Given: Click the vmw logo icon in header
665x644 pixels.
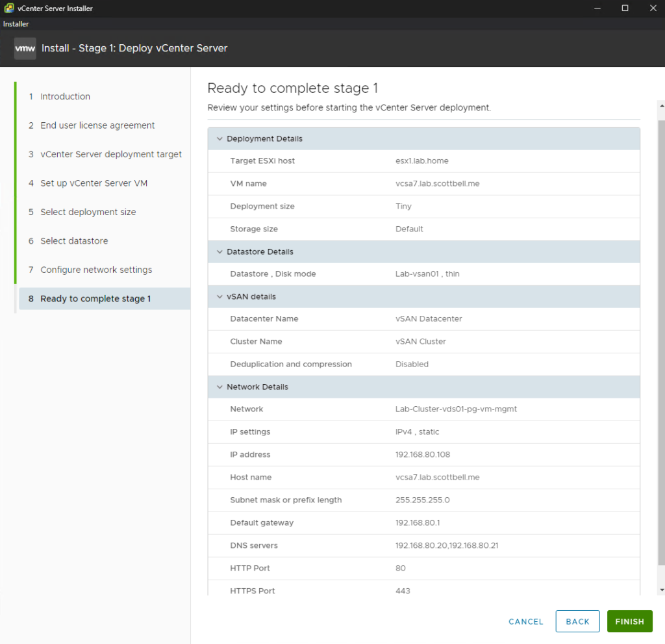Looking at the screenshot, I should click(x=25, y=48).
